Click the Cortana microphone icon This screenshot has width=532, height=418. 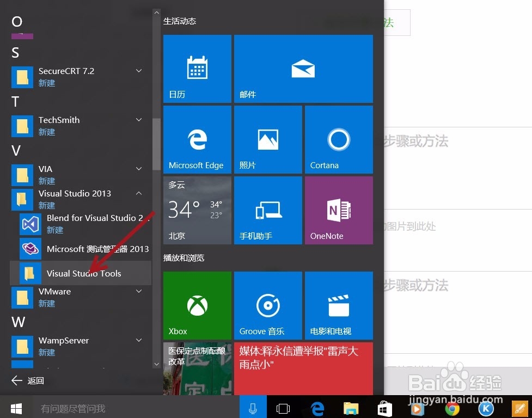pos(253,409)
